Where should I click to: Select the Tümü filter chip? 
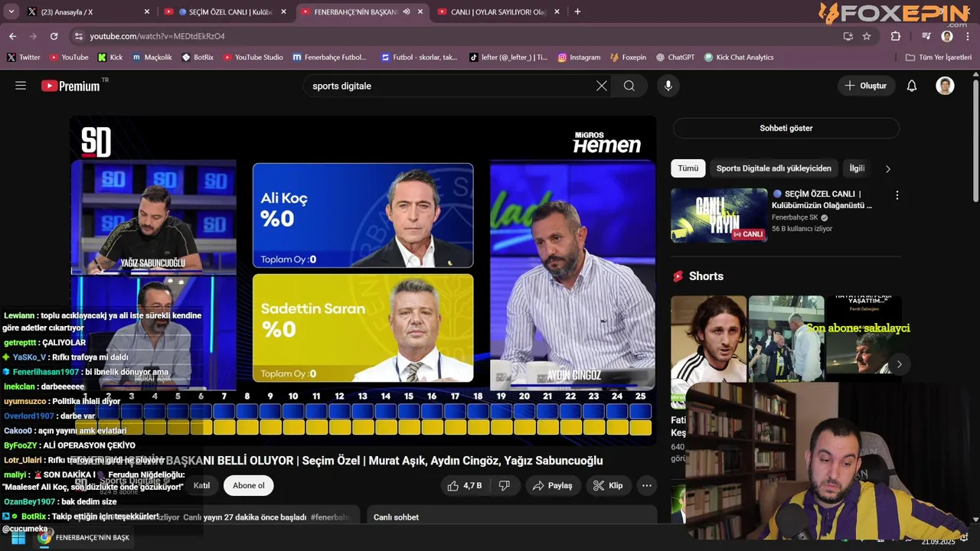click(x=688, y=168)
